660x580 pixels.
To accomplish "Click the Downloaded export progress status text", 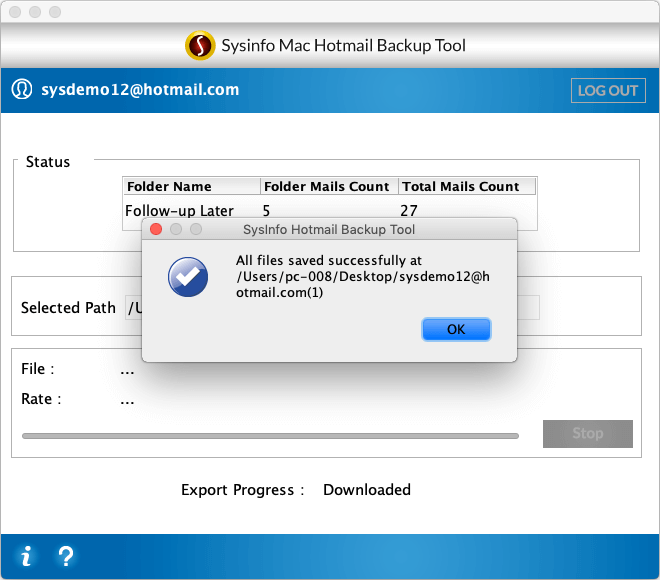I will tap(367, 490).
